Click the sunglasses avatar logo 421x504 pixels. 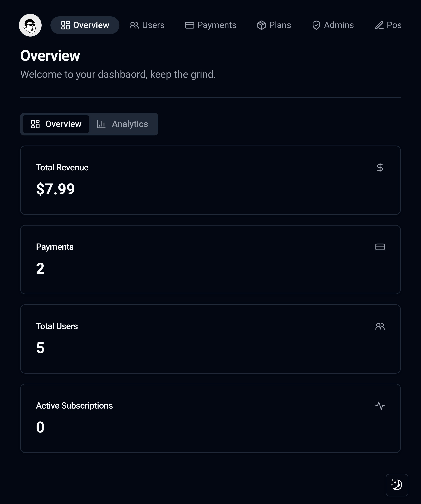(30, 25)
